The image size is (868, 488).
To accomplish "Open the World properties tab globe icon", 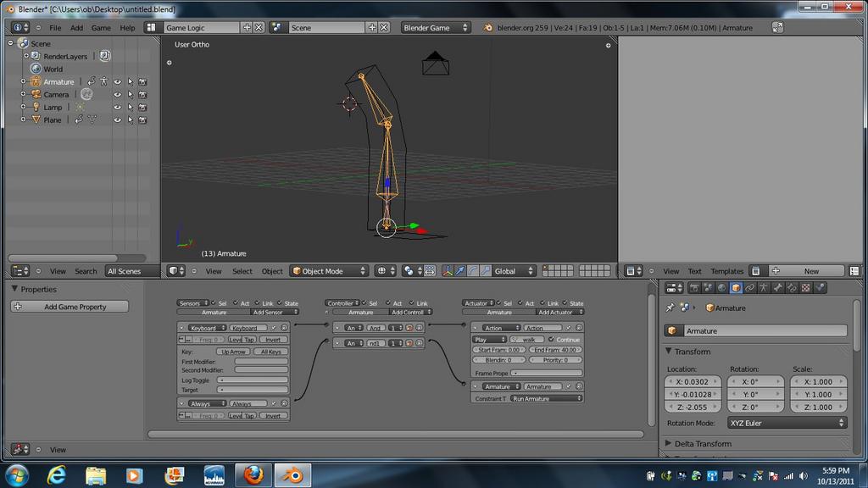I will (x=722, y=288).
